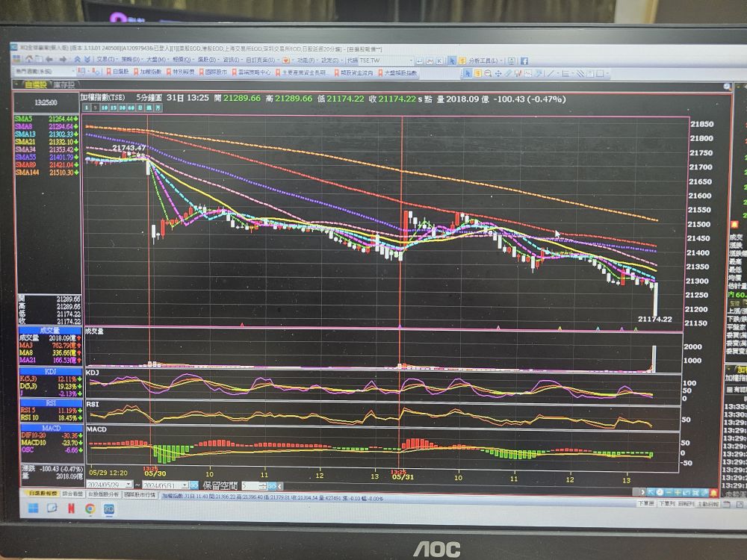This screenshot has width=747, height=560.
Task: Click the line chart icon next to symbol box
Action: 430,61
